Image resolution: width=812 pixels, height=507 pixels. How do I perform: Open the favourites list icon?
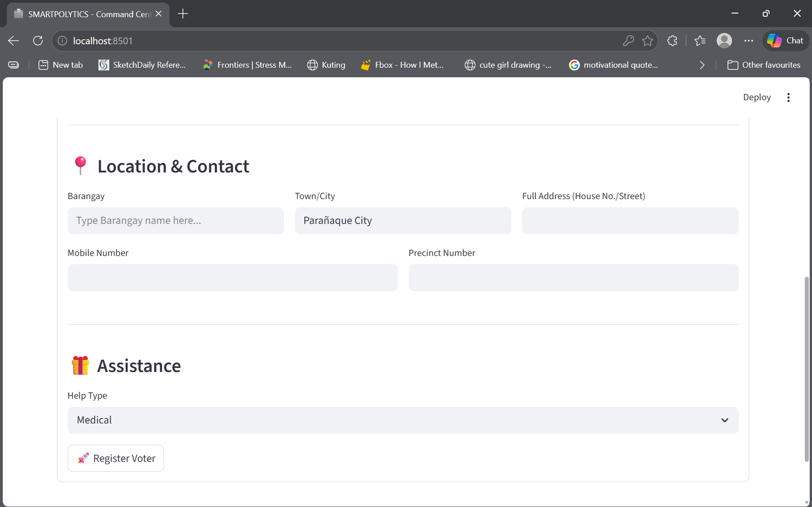tap(700, 41)
